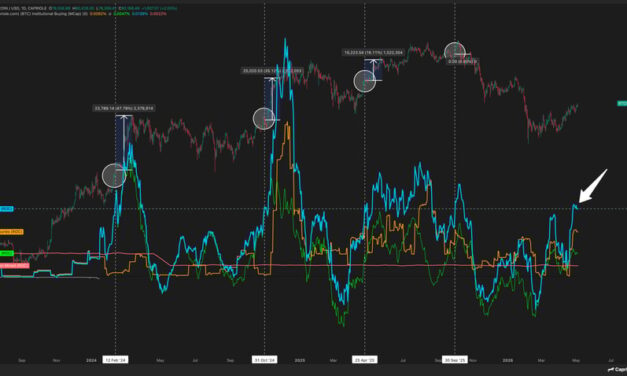Select the 25.12% price measurement label
Screen dimensions: 627x376
(x=272, y=71)
